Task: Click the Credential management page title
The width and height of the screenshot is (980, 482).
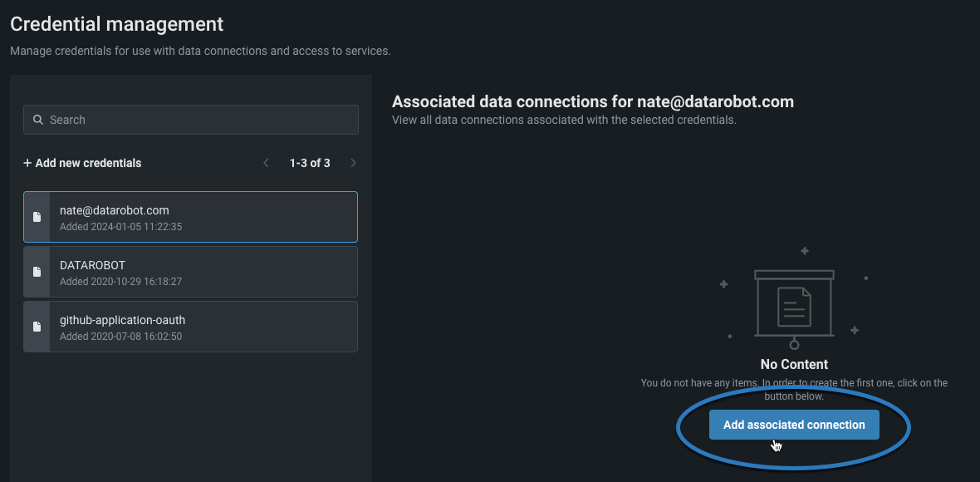Action: pyautogui.click(x=117, y=25)
